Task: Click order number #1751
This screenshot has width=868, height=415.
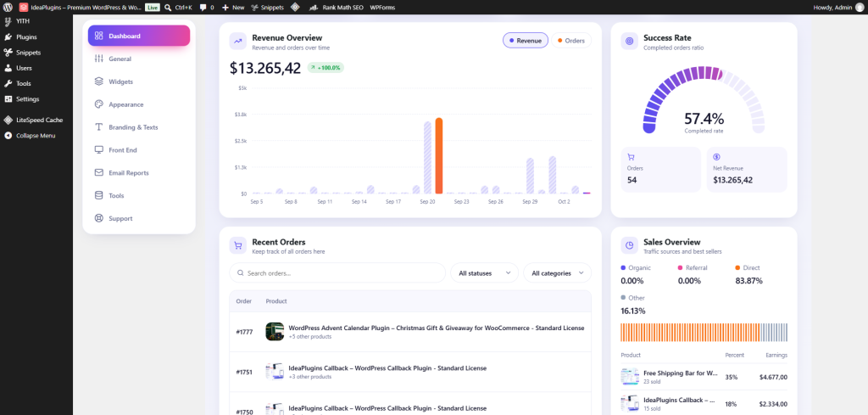Action: click(x=244, y=373)
